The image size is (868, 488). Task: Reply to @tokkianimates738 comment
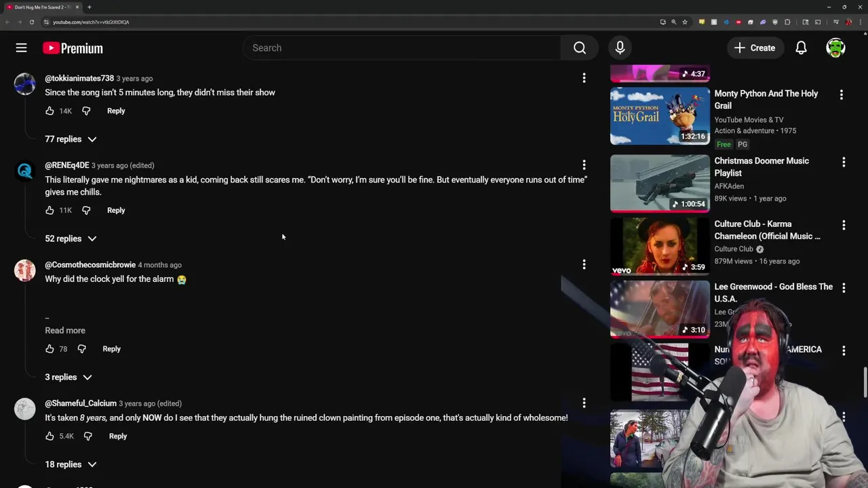point(116,110)
